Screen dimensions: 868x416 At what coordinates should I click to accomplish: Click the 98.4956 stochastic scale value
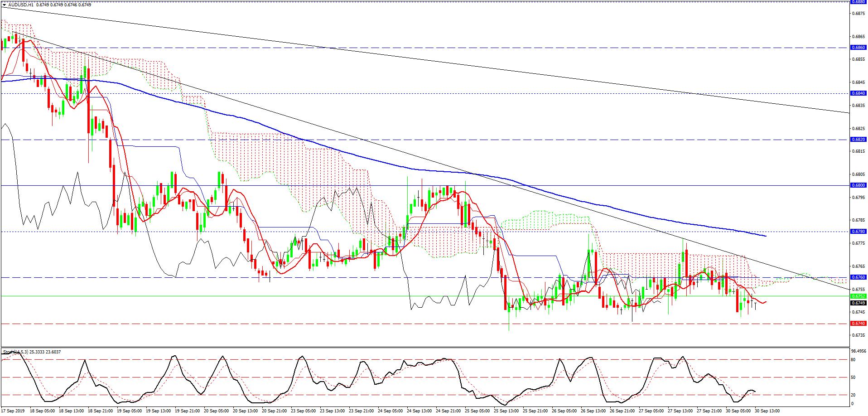[x=858, y=351]
